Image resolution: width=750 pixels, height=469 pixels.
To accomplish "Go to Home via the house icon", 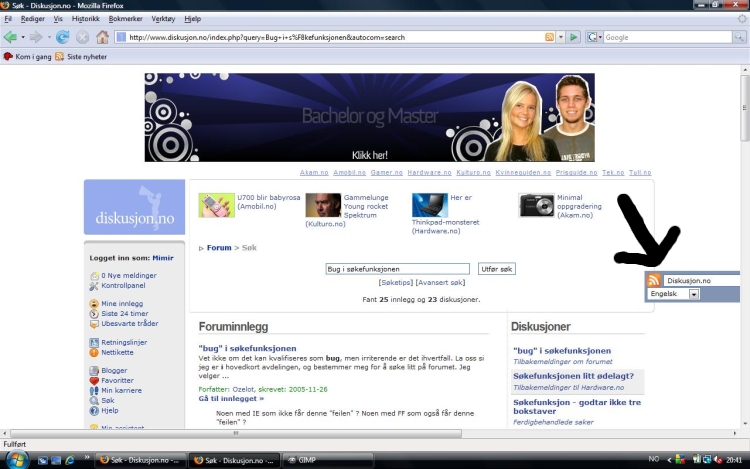I will 102,37.
